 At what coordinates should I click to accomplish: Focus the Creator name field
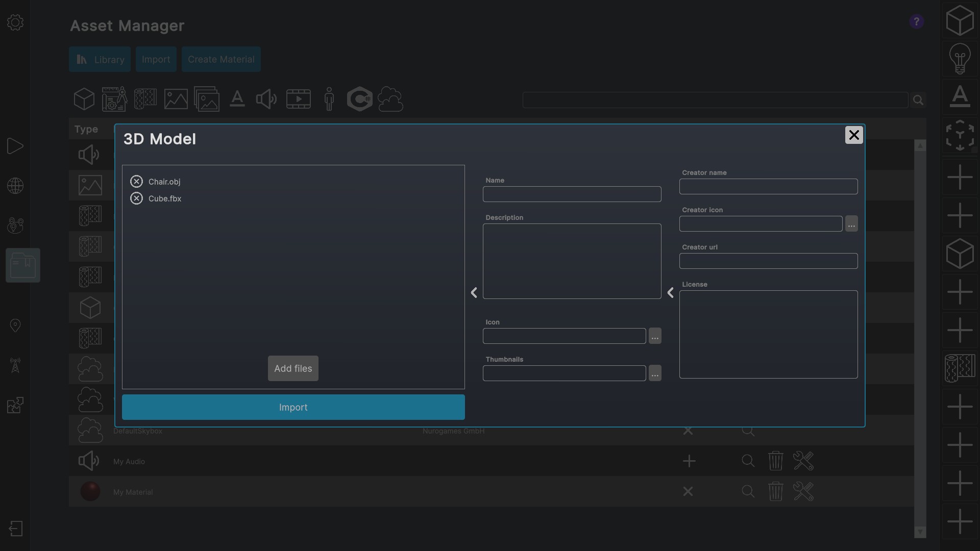point(768,186)
